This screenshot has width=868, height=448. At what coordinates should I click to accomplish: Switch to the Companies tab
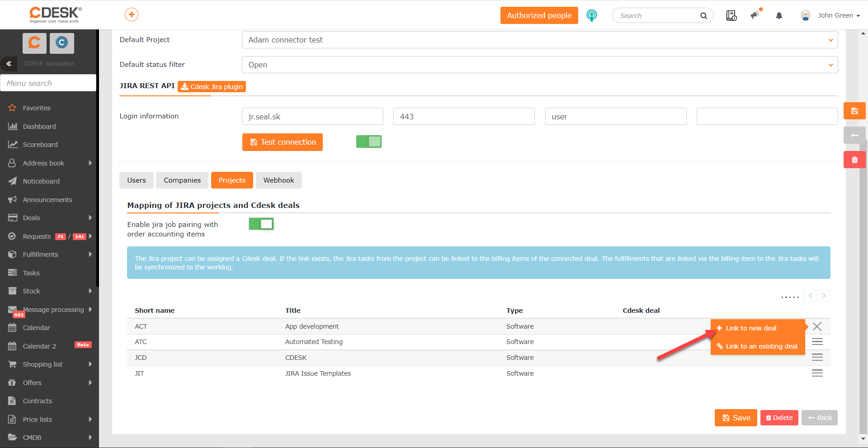(x=182, y=180)
